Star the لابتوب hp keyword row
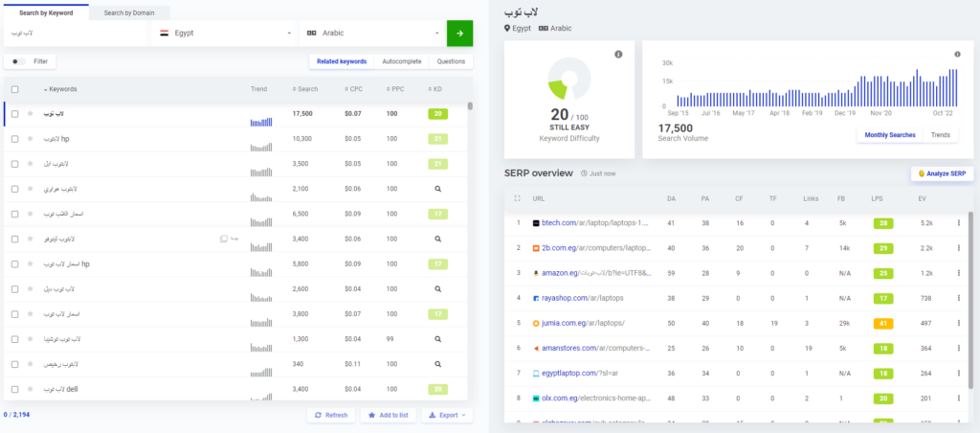Screen dimensions: 980x433 (31, 139)
